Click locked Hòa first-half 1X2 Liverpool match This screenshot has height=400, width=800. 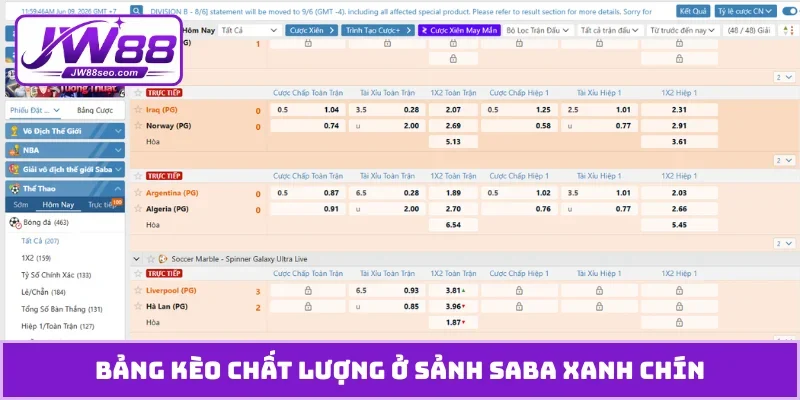click(x=679, y=322)
